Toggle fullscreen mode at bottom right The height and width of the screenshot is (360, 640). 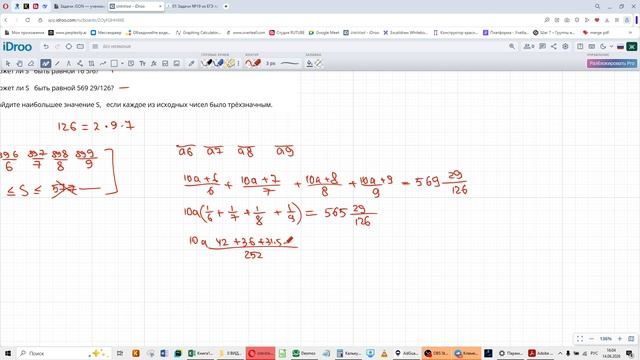[580, 339]
